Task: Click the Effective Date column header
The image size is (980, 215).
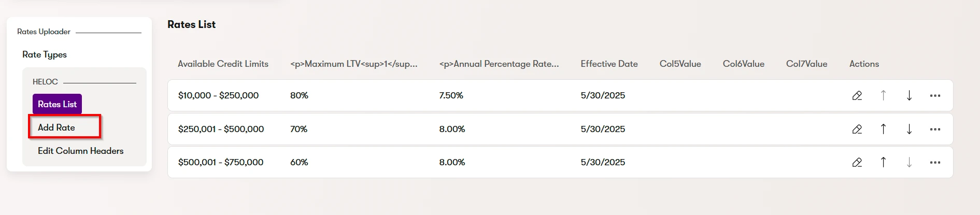Action: coord(609,64)
